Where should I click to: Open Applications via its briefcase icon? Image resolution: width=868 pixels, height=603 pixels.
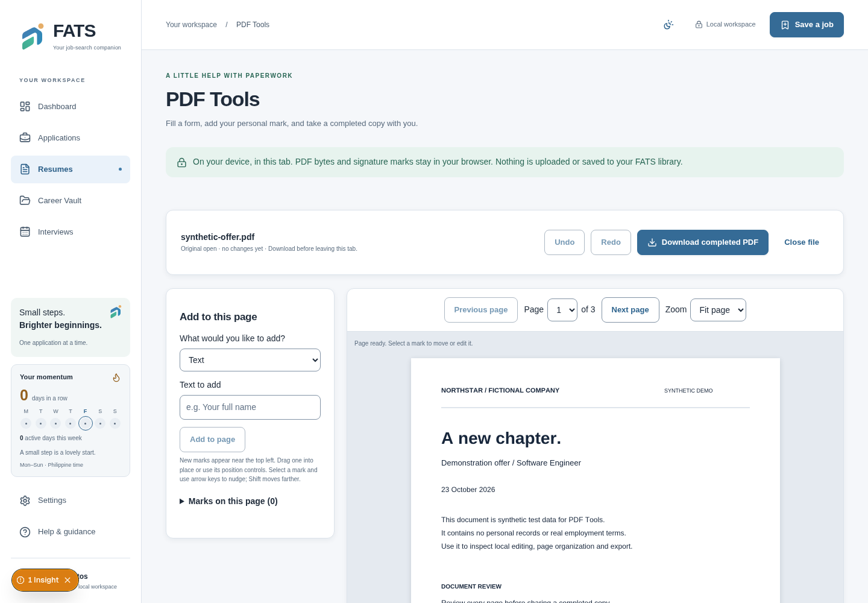[25, 138]
